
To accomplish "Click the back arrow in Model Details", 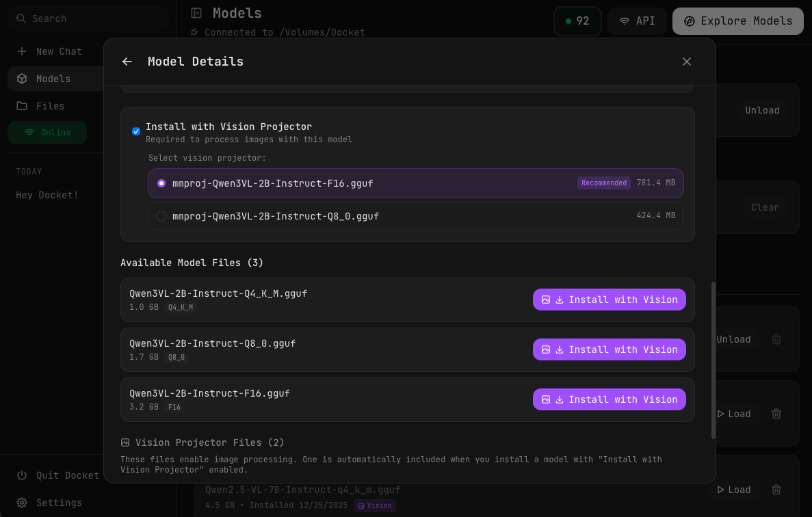I will coord(127,62).
